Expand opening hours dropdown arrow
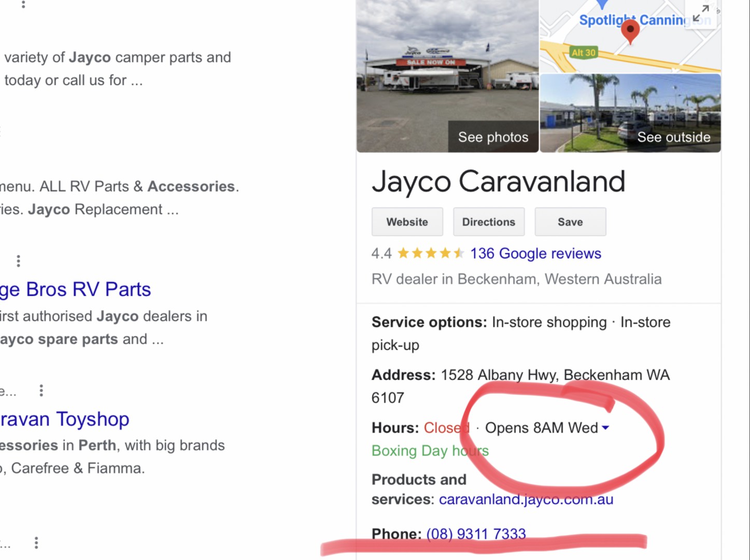This screenshot has width=750, height=560. 605,428
